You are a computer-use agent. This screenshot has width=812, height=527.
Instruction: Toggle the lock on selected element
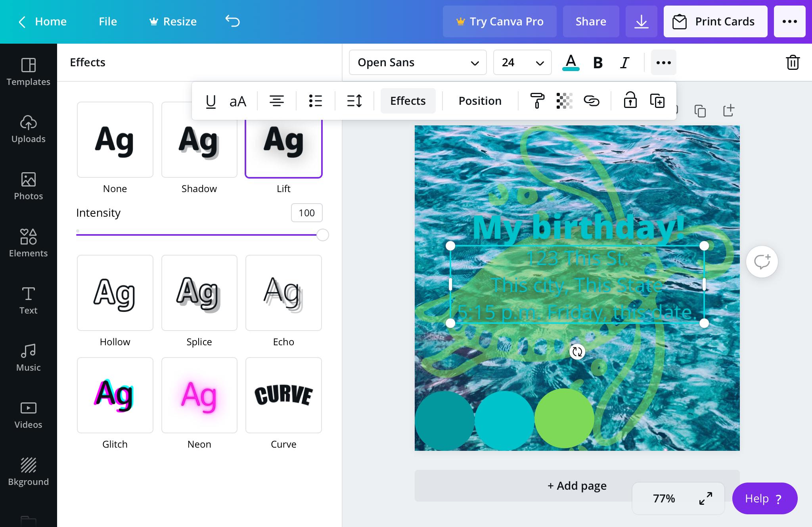coord(630,101)
